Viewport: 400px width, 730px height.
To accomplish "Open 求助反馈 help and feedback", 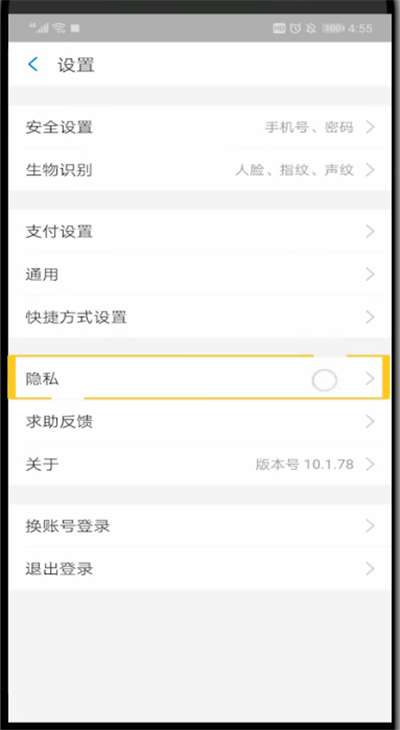I will tap(200, 422).
